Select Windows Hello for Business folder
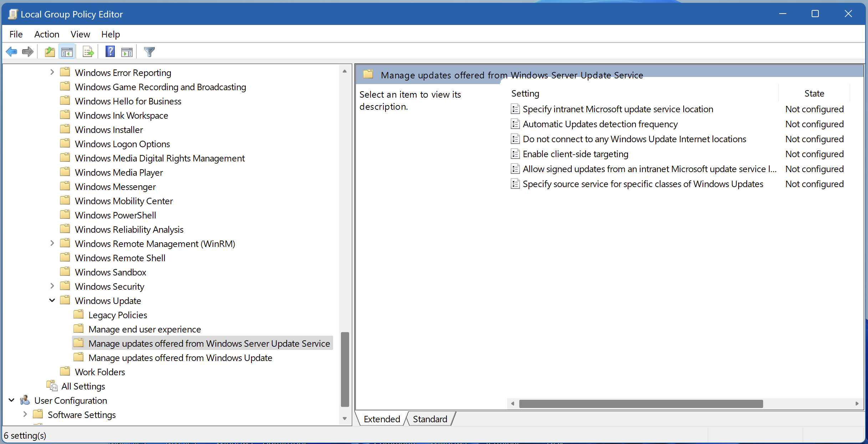The width and height of the screenshot is (868, 444). point(128,101)
